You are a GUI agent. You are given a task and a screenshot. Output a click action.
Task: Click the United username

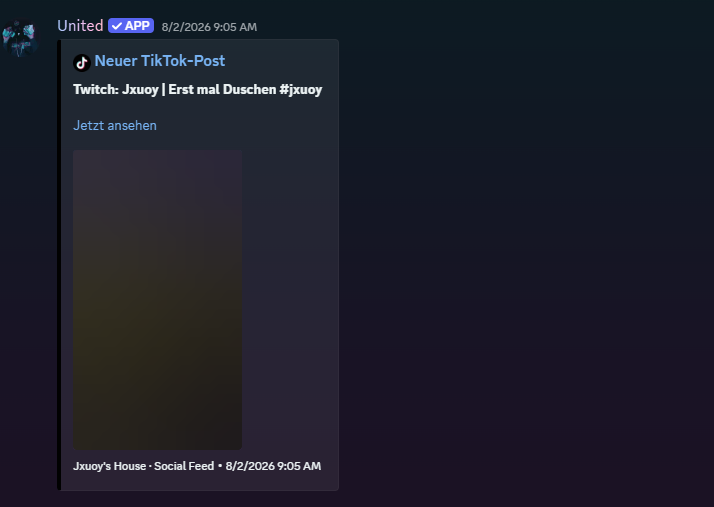click(80, 26)
